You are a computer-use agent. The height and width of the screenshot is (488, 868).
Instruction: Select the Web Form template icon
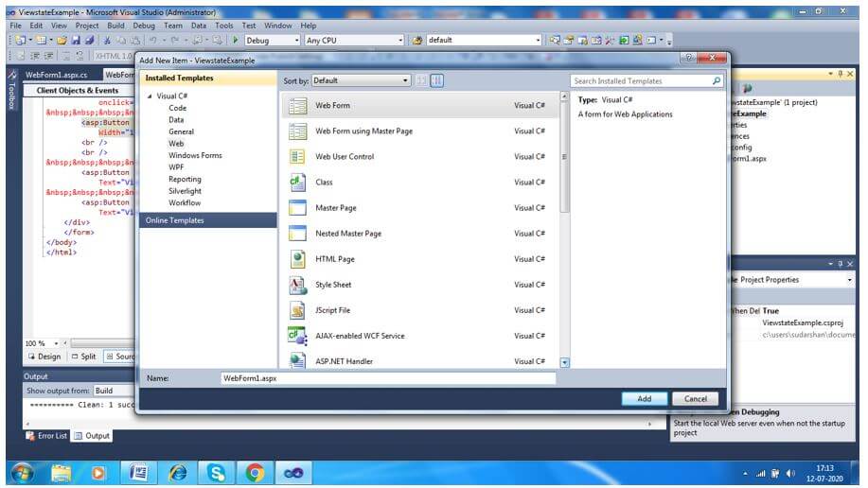point(297,106)
